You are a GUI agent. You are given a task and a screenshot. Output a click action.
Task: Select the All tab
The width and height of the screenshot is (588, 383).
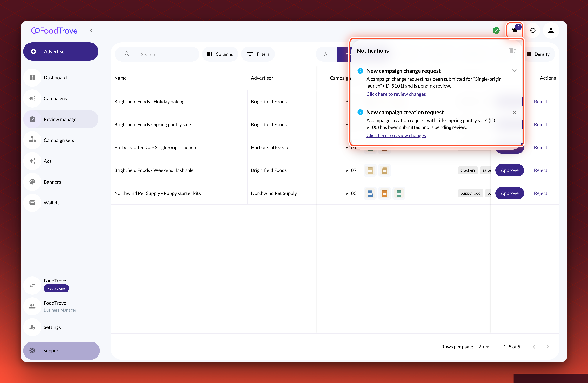(x=327, y=54)
